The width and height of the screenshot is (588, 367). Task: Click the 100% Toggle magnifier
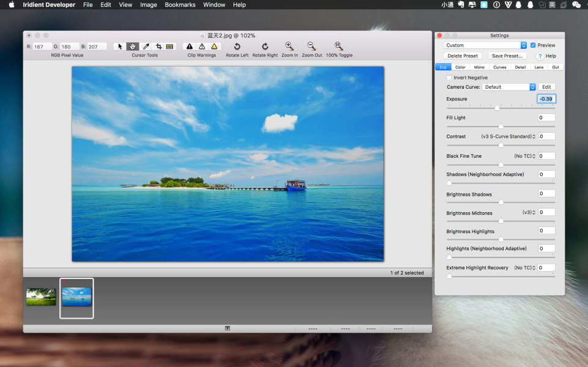(x=339, y=46)
